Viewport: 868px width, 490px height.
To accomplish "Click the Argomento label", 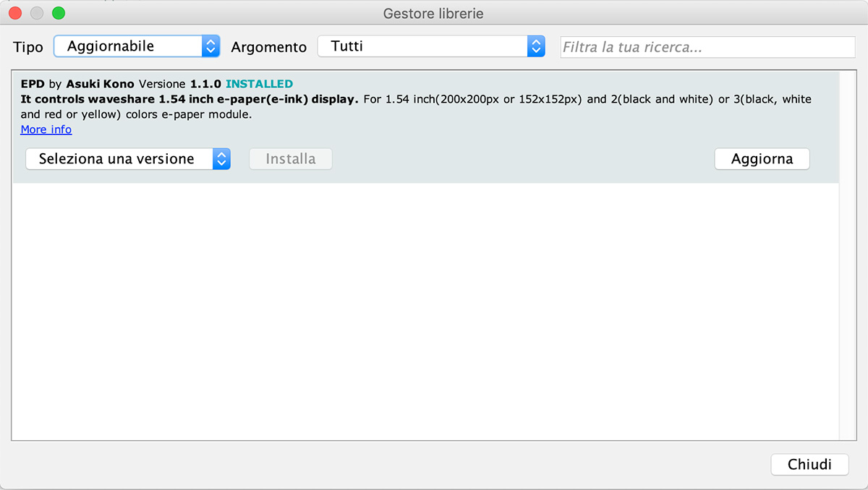I will coord(269,47).
